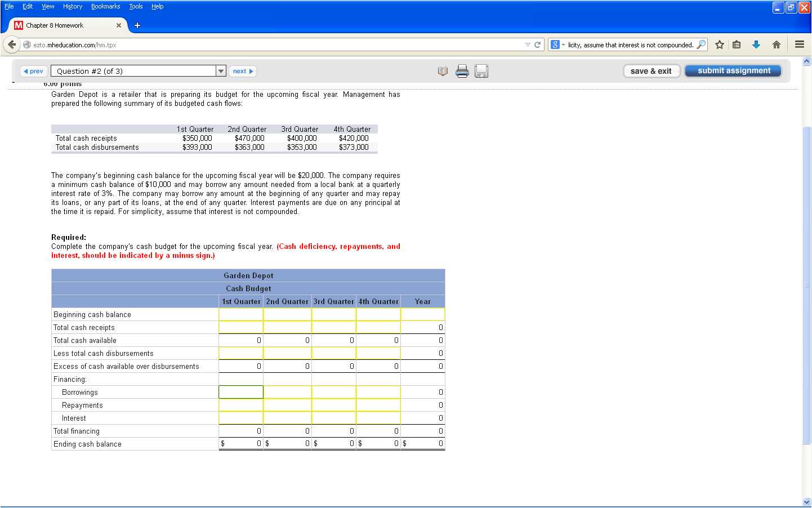Viewport: 812px width, 508px height.
Task: Click the submit assignment button
Action: [x=733, y=70]
